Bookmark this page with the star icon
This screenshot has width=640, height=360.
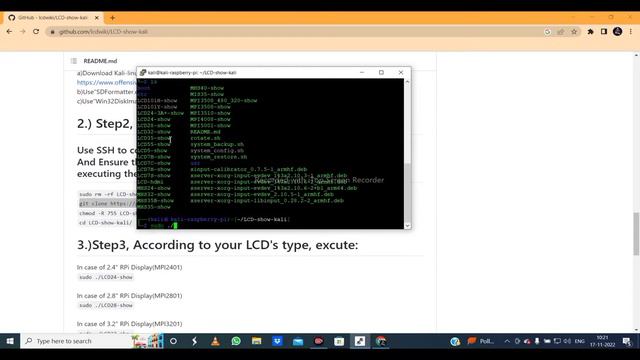click(574, 31)
